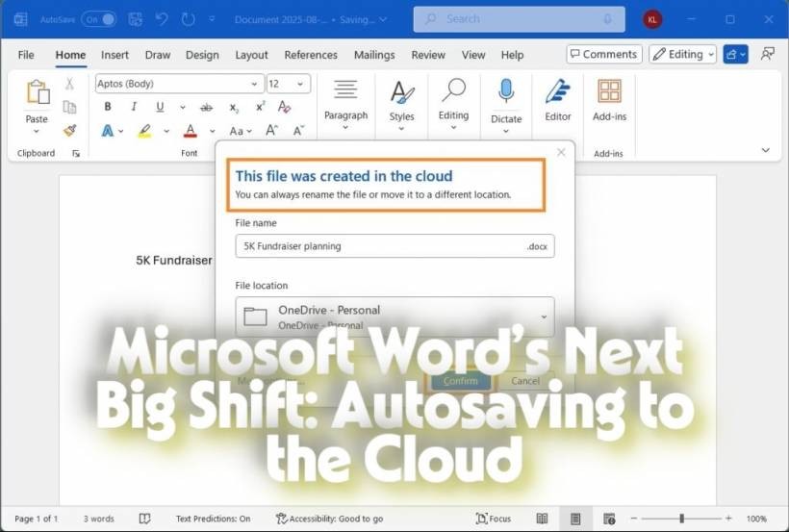Open the Help tab
The image size is (789, 532).
(512, 55)
